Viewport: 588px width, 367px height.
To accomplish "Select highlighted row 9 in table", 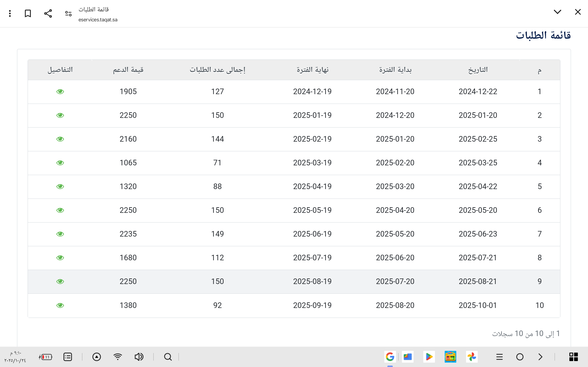I will pos(294,281).
